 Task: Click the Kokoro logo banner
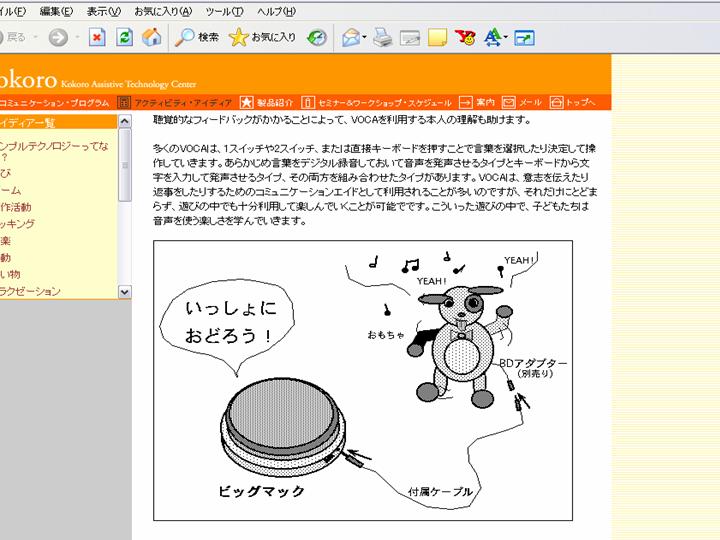click(x=98, y=80)
